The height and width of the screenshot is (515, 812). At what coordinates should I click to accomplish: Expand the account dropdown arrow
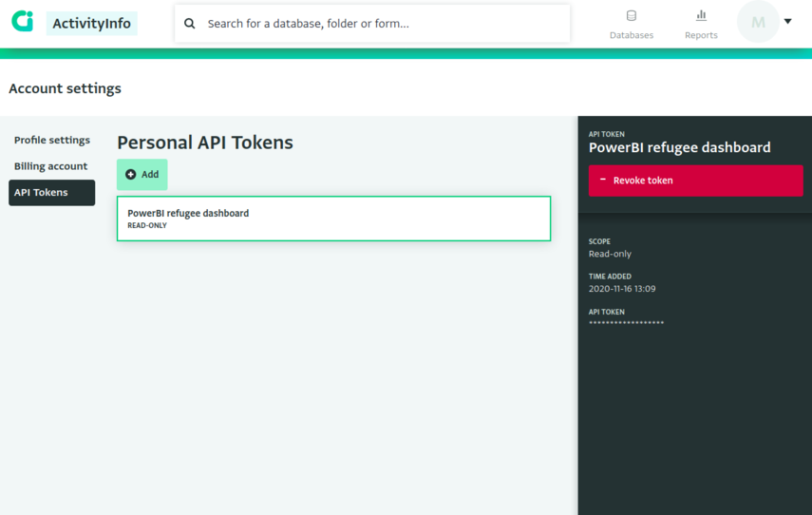coord(787,21)
